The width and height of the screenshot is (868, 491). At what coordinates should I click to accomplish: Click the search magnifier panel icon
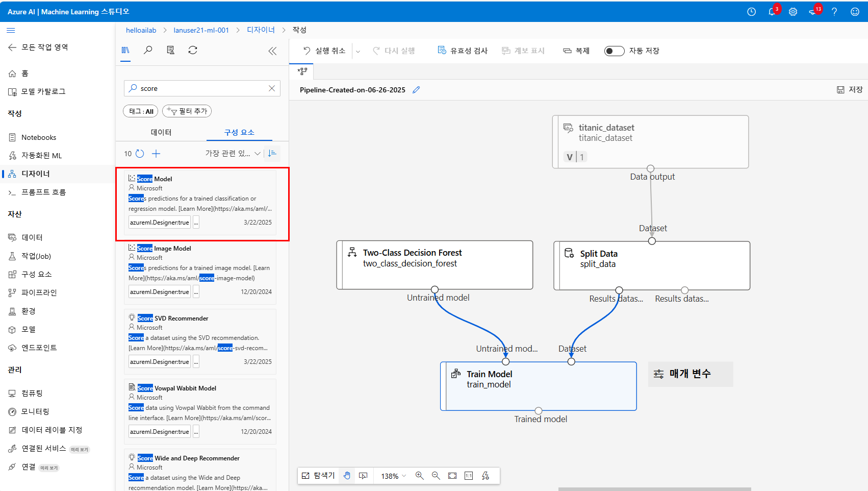[148, 50]
